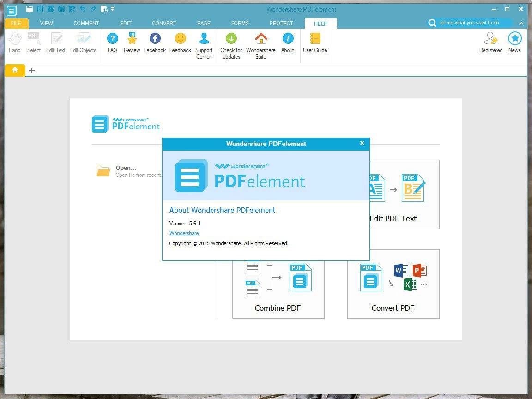Collapse the ribbon with the chevron
This screenshot has width=532, height=399.
pyautogui.click(x=521, y=23)
